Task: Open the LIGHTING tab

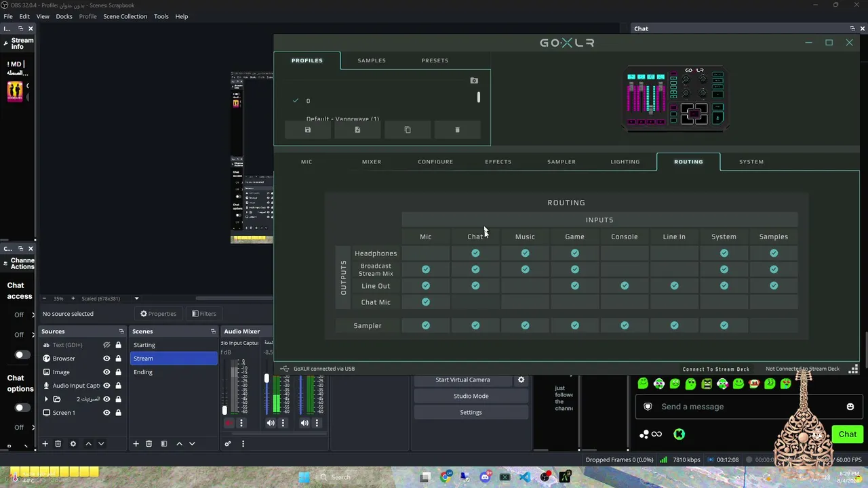Action: point(625,162)
